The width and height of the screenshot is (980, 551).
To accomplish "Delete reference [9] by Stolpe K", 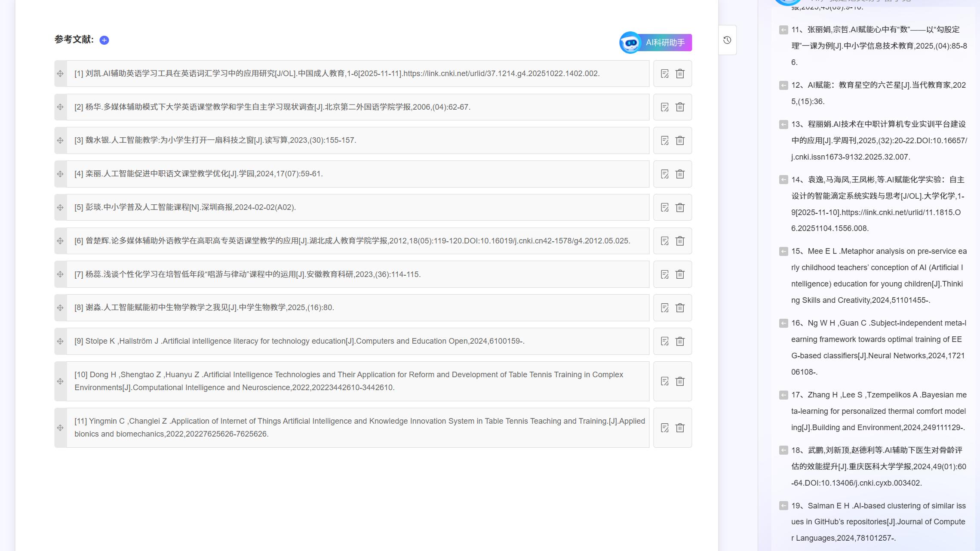I will [x=680, y=342].
